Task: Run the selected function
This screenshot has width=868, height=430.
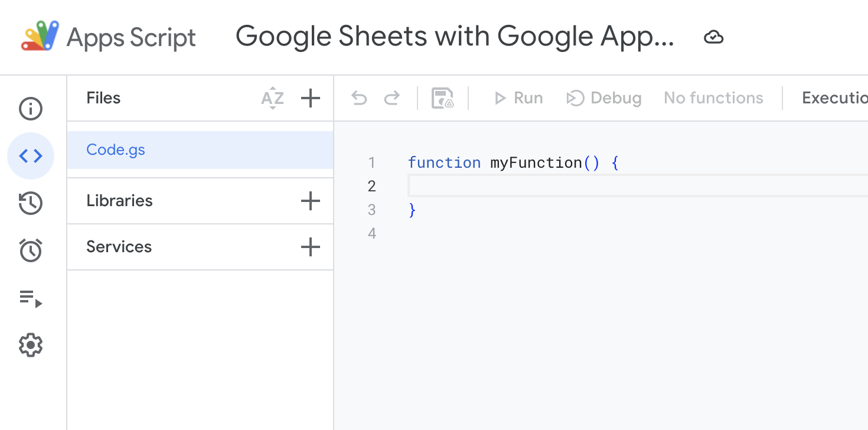Action: point(518,98)
